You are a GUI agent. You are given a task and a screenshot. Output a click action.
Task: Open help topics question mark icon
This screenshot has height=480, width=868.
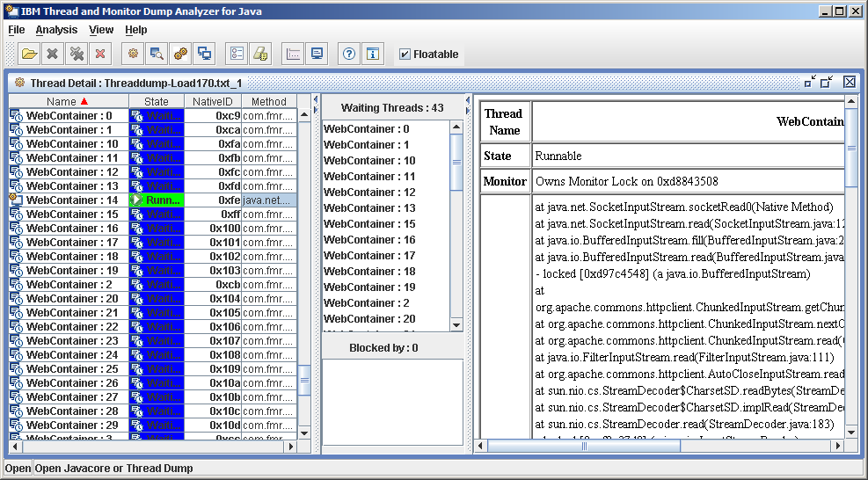tap(349, 54)
